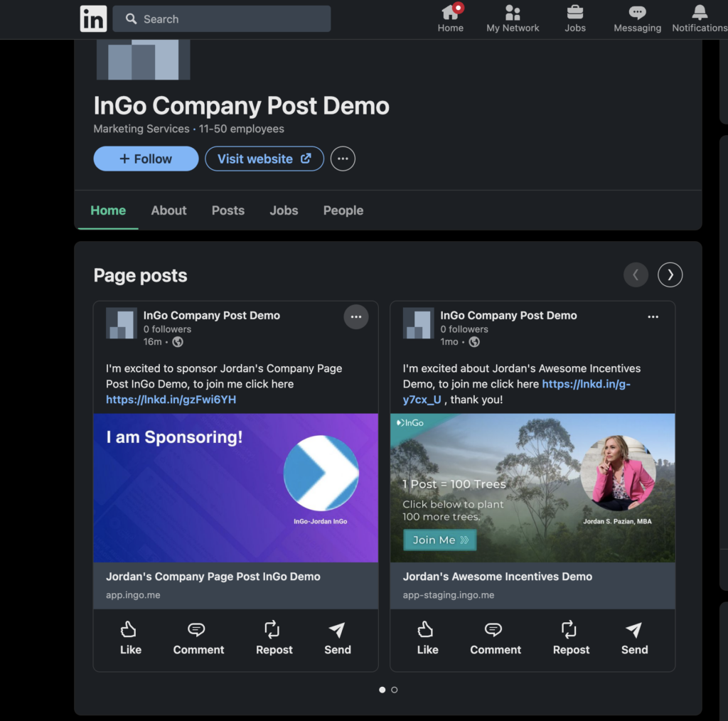Viewport: 728px width, 721px height.
Task: Click company name on 1mo post
Action: pos(508,315)
